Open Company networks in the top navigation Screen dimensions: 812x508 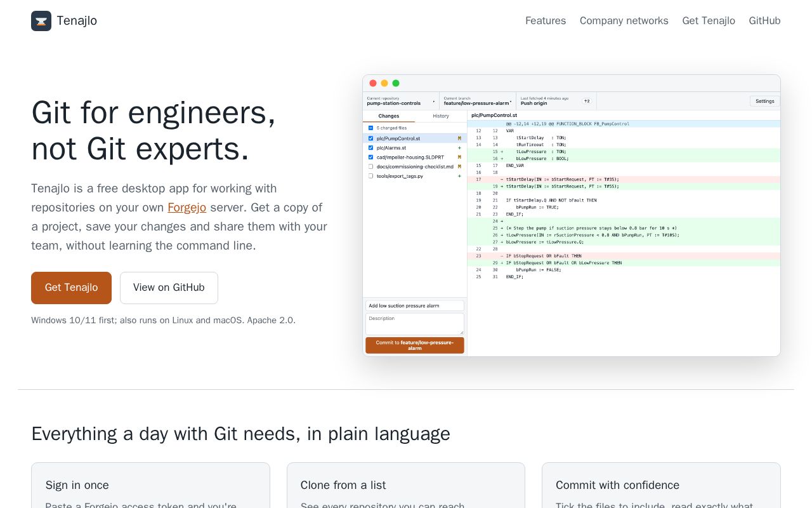pyautogui.click(x=624, y=21)
